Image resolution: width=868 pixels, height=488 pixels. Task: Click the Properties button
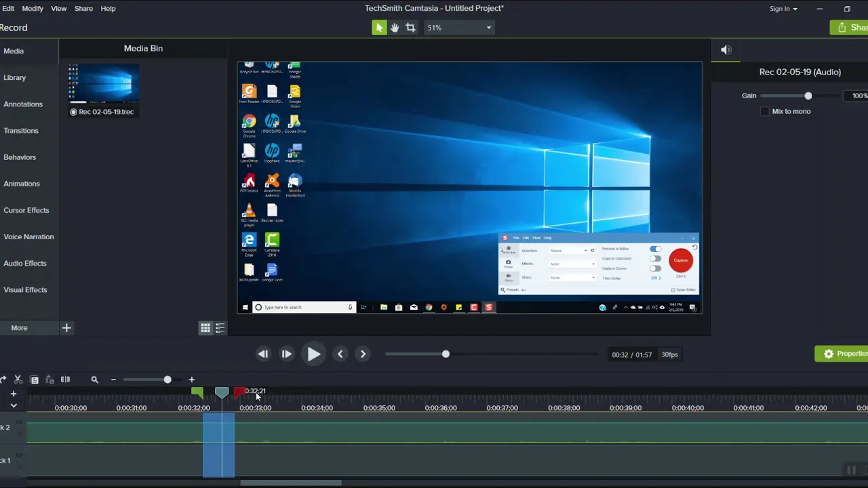(842, 354)
